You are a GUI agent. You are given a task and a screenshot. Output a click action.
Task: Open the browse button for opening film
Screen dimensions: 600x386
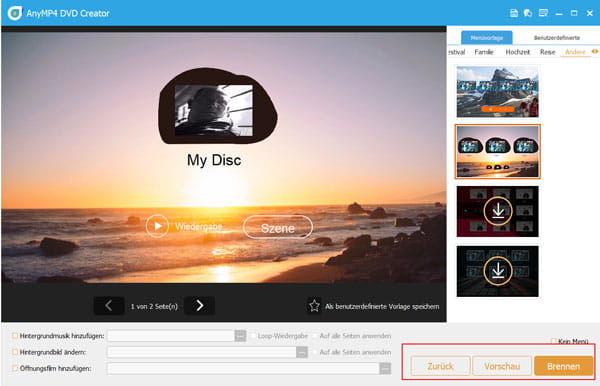click(385, 369)
